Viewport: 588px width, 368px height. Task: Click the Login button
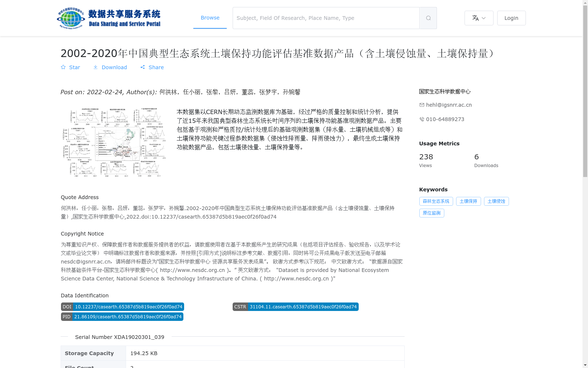[x=511, y=18]
